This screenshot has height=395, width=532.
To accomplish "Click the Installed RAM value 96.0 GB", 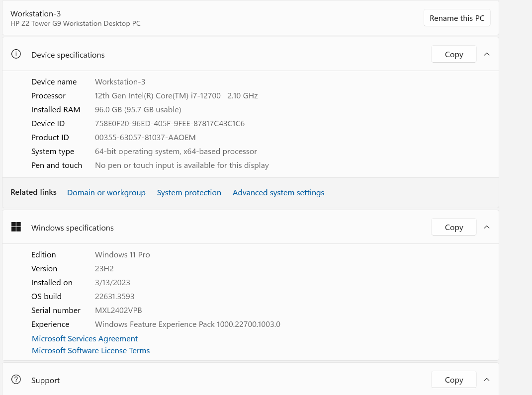I will (x=138, y=109).
